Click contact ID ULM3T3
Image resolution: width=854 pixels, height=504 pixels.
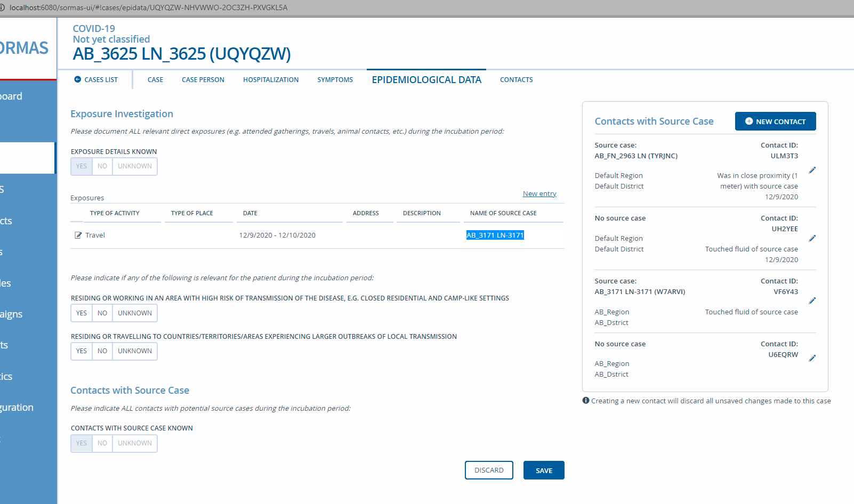click(x=784, y=156)
